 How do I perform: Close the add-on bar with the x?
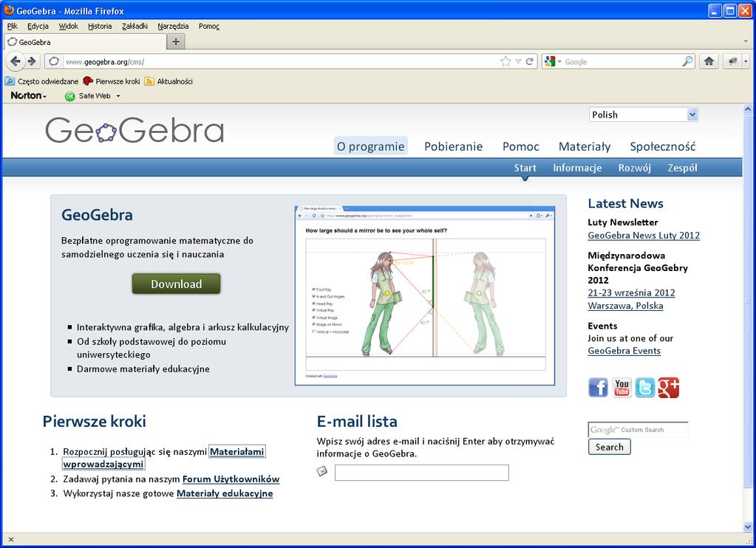[10, 539]
